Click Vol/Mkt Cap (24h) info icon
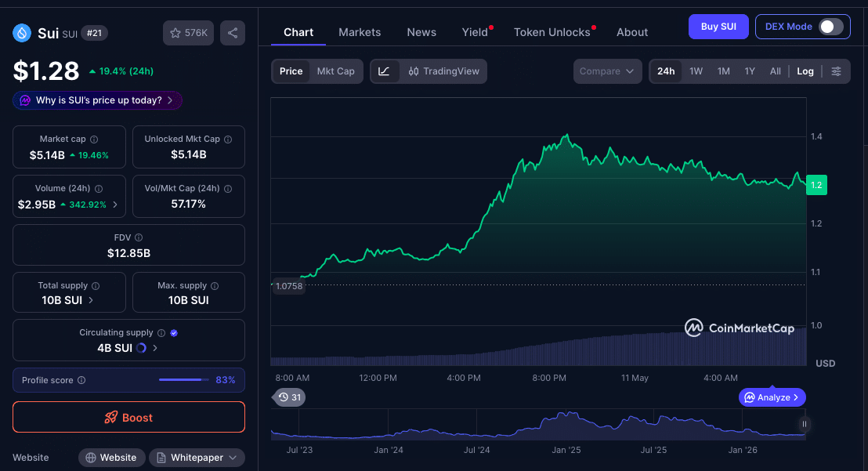868x471 pixels. pyautogui.click(x=228, y=189)
